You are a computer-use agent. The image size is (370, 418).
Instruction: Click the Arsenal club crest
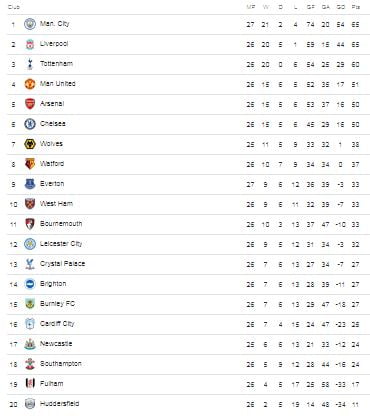tap(30, 104)
